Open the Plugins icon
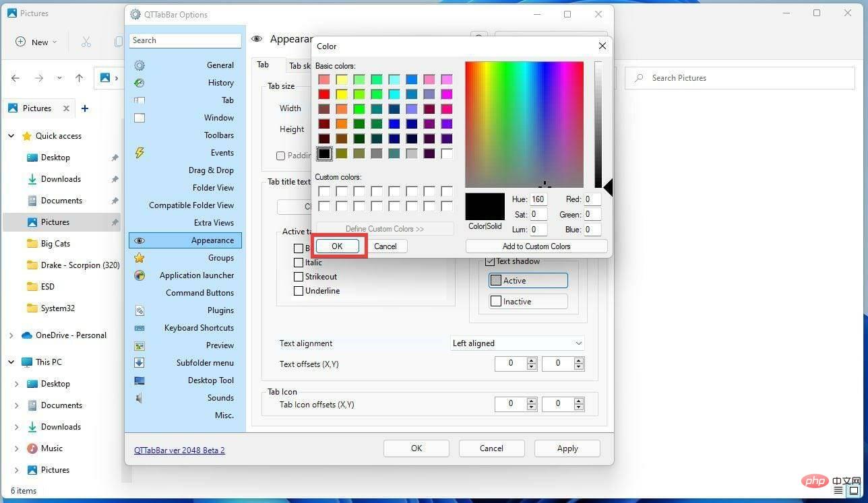Viewport: 868px width, 503px height. [x=139, y=310]
